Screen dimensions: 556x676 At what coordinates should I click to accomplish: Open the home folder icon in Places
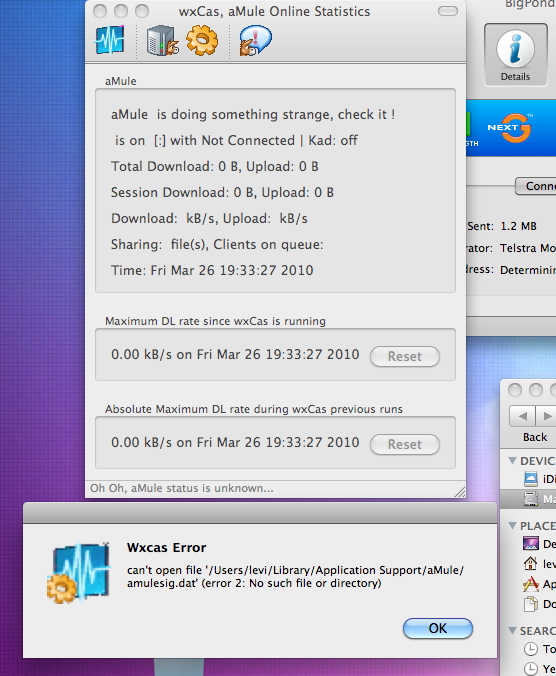coord(531,563)
